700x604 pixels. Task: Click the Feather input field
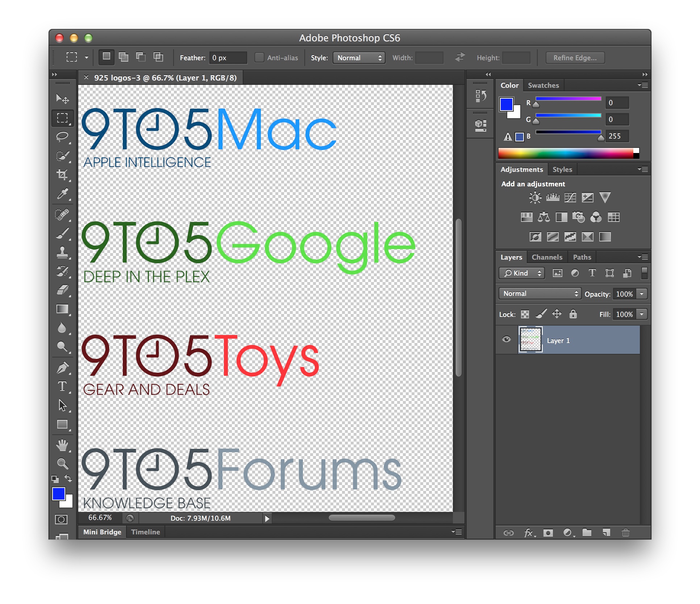pyautogui.click(x=228, y=58)
